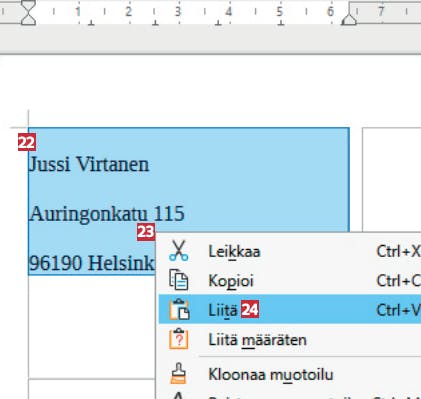Click the copy pages icon

pyautogui.click(x=179, y=280)
